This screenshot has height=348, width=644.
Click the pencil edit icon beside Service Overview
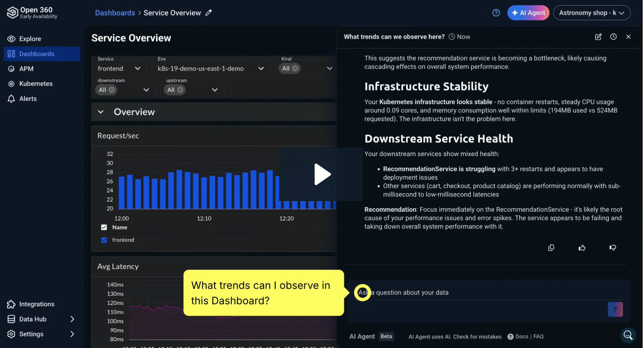[x=208, y=13]
